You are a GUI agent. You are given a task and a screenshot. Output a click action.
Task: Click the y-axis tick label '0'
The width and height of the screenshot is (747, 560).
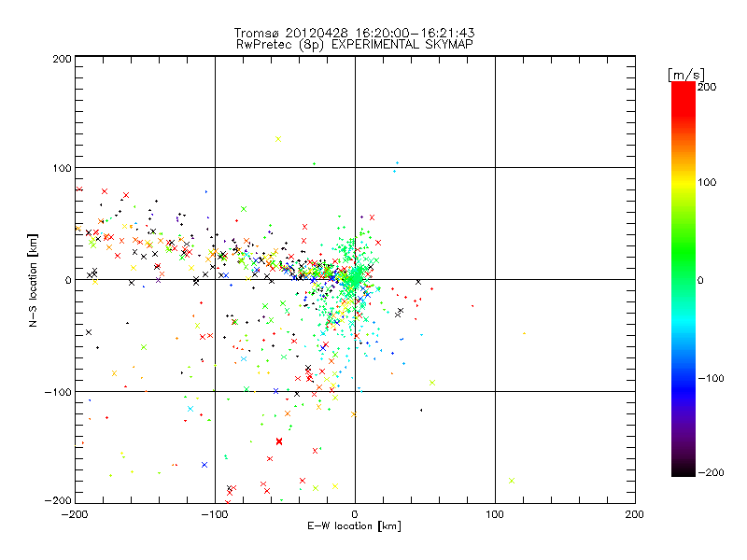tap(68, 280)
